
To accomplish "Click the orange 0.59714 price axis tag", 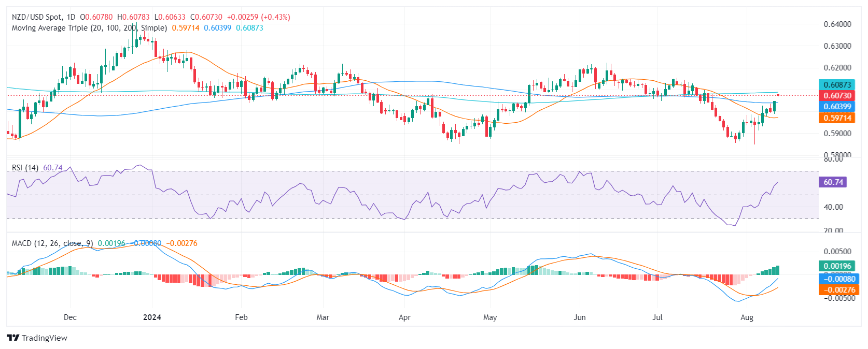I will 837,118.
